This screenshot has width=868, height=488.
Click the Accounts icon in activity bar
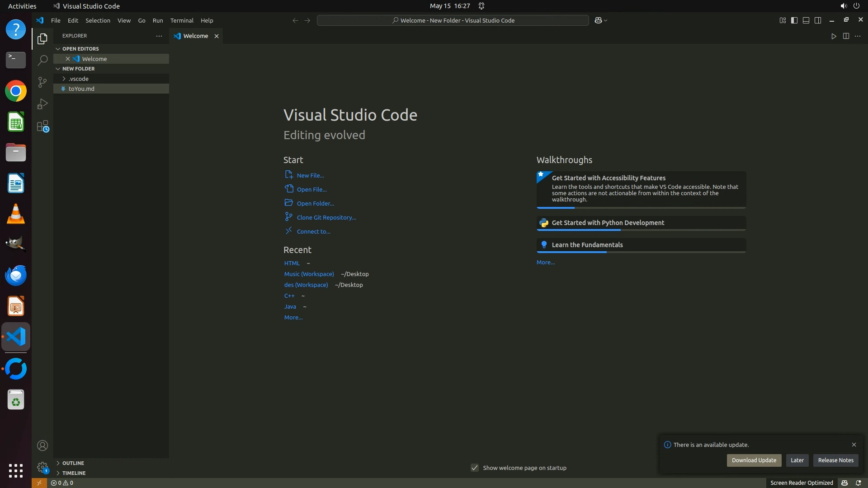[x=42, y=446]
